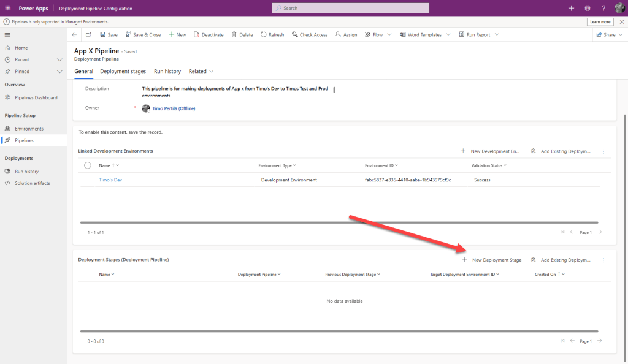The image size is (628, 364).
Task: Open the Run Report dropdown arrow
Action: coord(497,35)
